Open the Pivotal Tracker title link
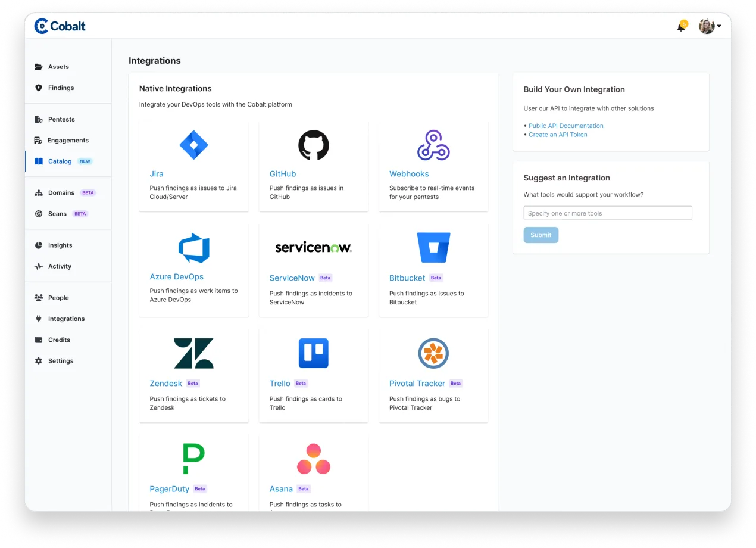 click(x=417, y=384)
